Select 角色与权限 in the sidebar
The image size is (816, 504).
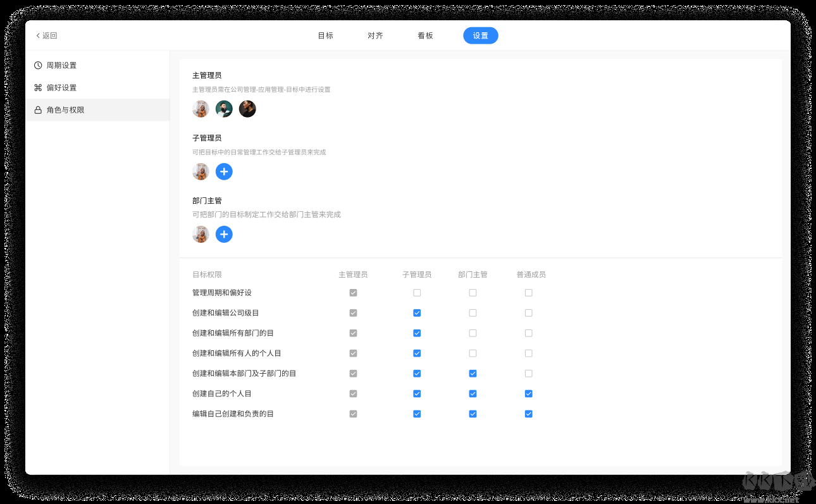[x=97, y=110]
